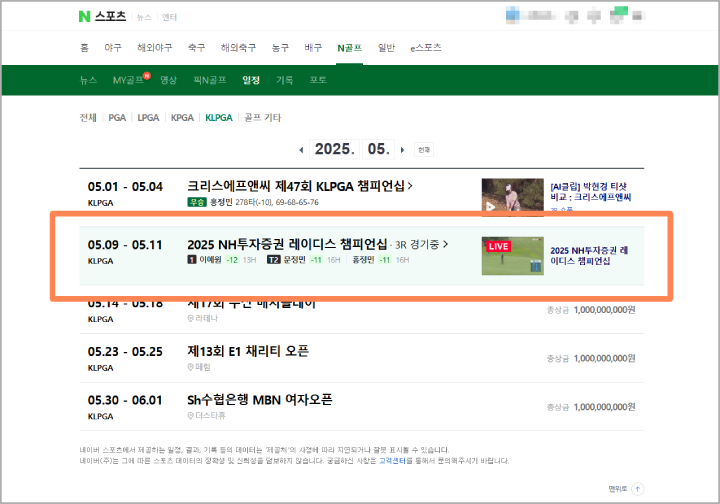Image resolution: width=720 pixels, height=504 pixels.
Task: Filter schedule by LPGA
Action: 148,118
